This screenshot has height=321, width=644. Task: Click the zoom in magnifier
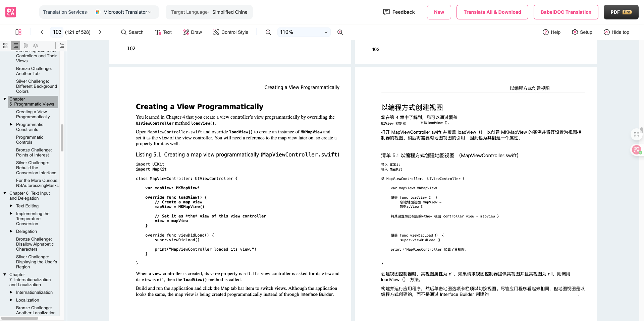tap(340, 32)
